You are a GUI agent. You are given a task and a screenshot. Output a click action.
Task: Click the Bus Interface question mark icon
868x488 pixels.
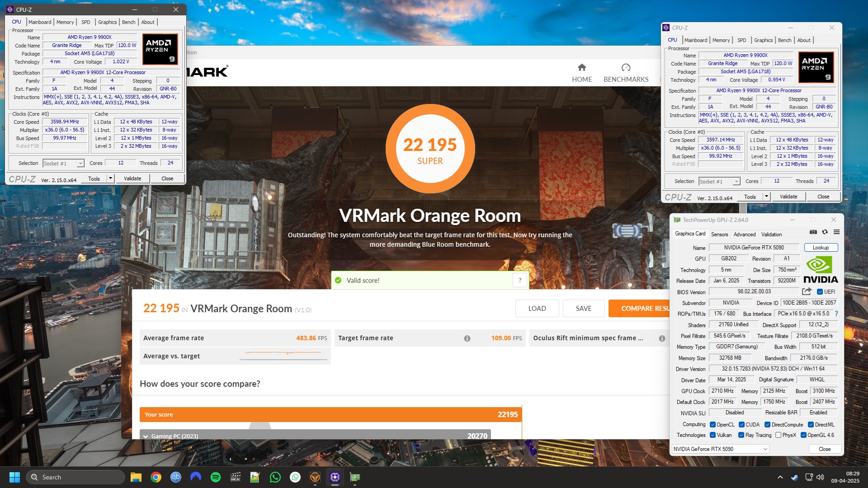(836, 314)
